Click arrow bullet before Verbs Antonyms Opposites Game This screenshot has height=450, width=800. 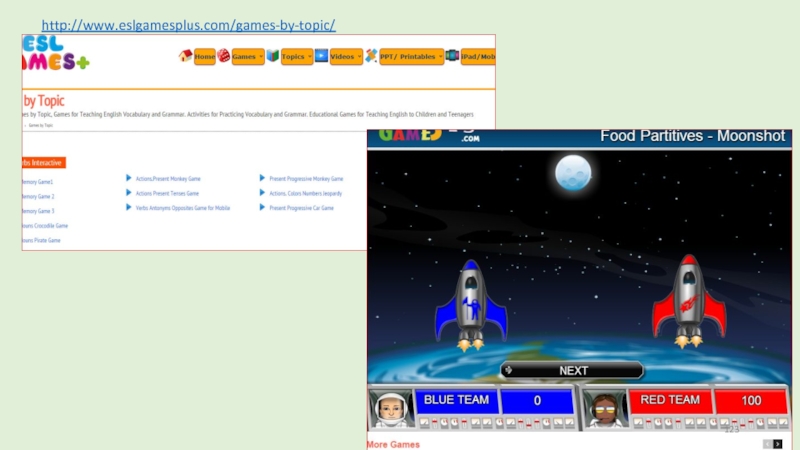point(129,207)
